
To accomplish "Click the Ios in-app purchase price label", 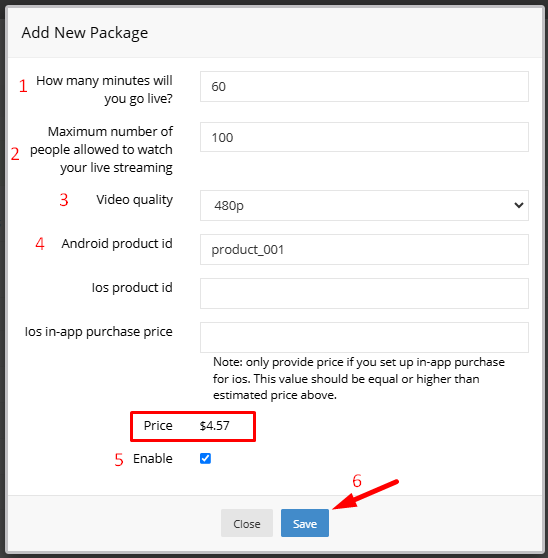I will point(99,332).
